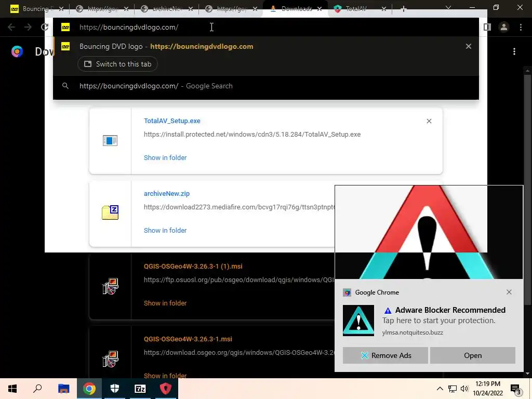The image size is (532, 399).
Task: Switch to the archiveNew tab
Action: point(166,9)
